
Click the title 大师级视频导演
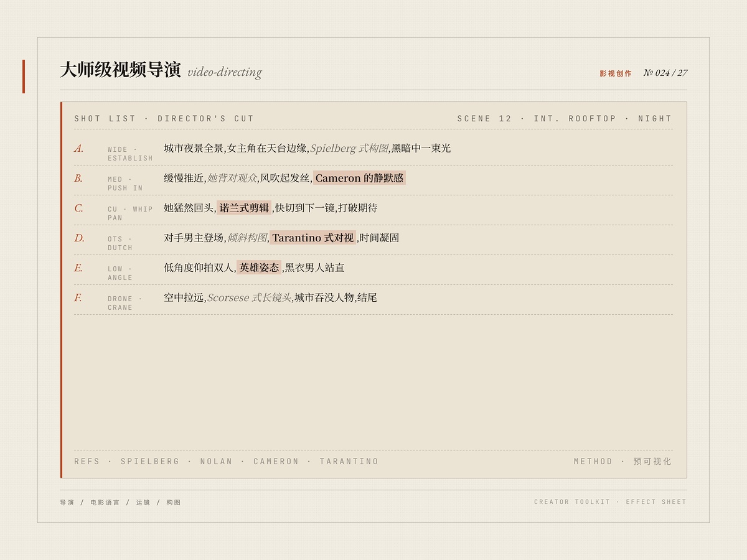pyautogui.click(x=120, y=70)
